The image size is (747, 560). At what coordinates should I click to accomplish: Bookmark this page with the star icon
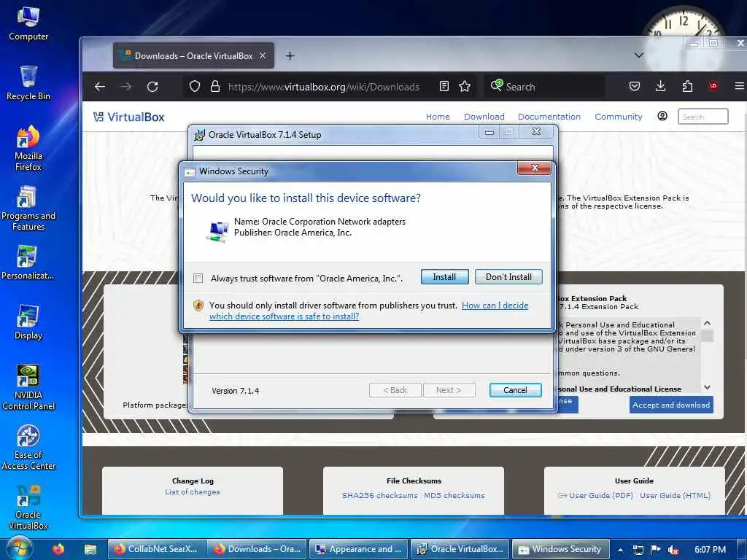pos(465,86)
